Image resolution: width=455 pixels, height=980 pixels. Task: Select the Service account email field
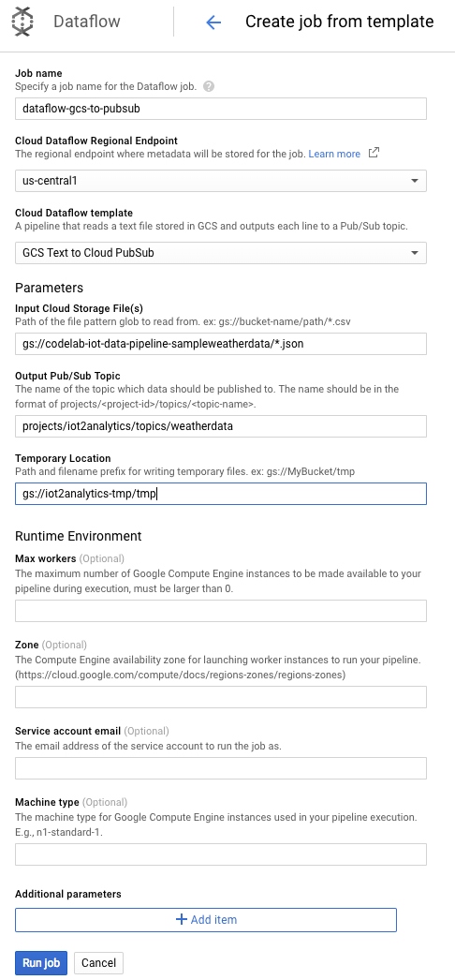click(x=221, y=768)
